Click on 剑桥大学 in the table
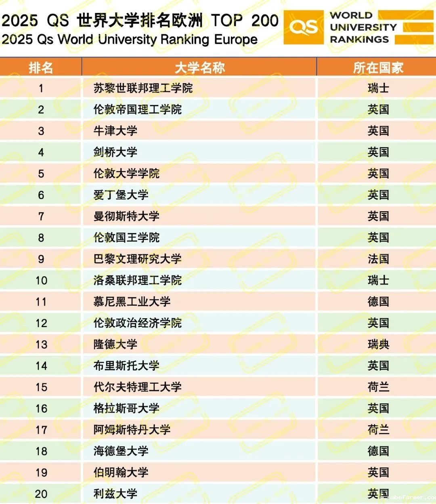The image size is (436, 504). coord(115,152)
